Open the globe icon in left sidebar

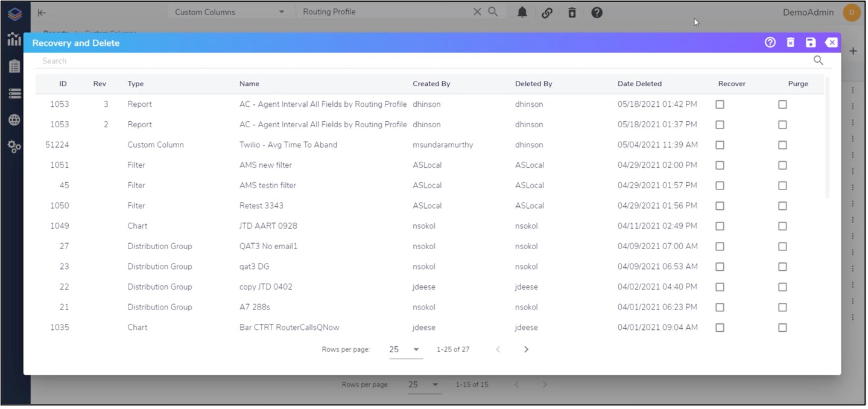pyautogui.click(x=14, y=120)
